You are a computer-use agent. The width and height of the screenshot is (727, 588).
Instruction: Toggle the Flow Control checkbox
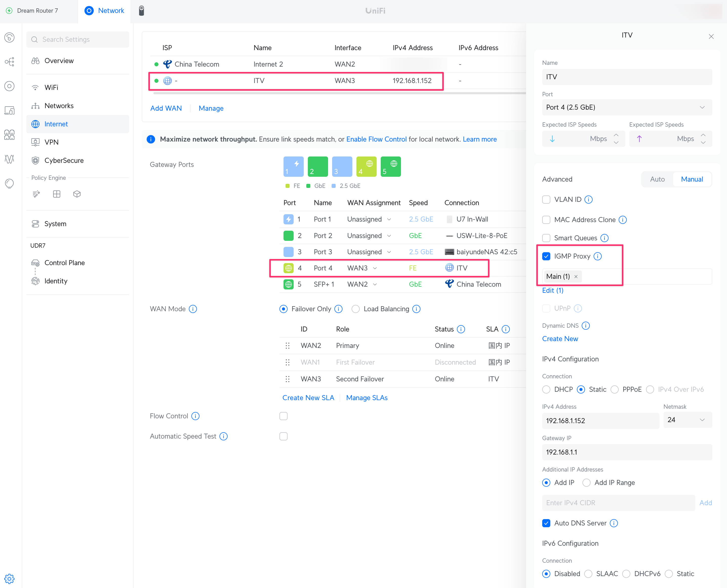pos(284,416)
